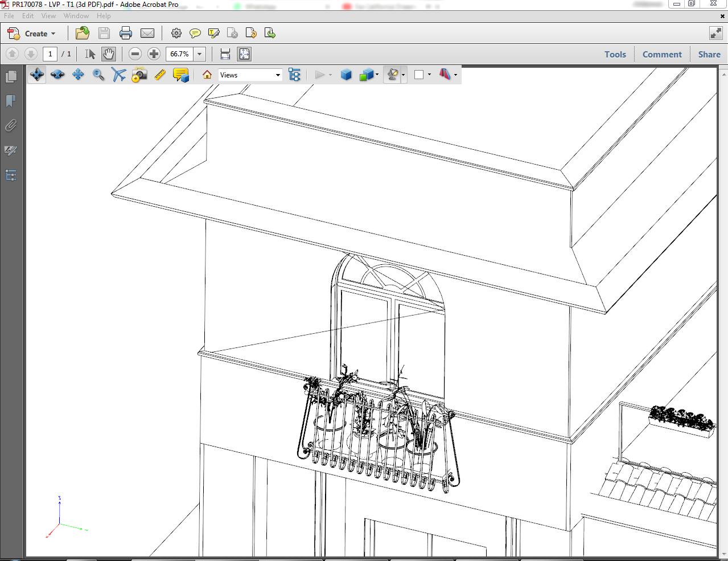The width and height of the screenshot is (728, 561).
Task: Expand the Create menu
Action: [x=38, y=33]
